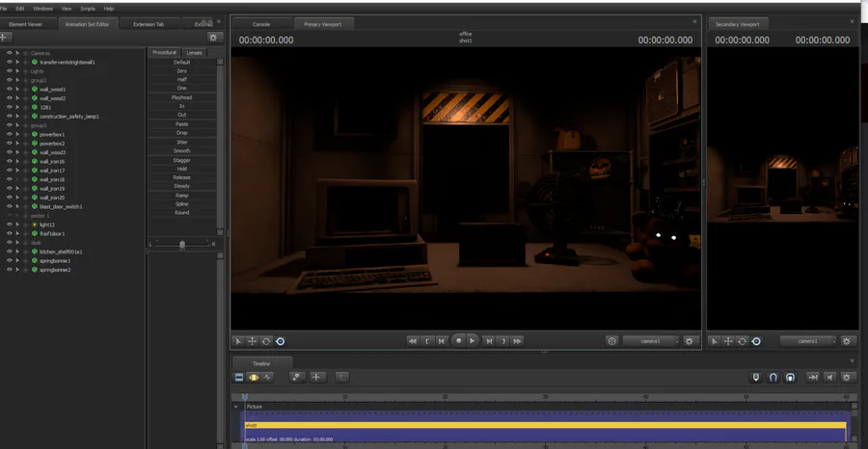This screenshot has height=449, width=868.
Task: Select the screen manipulator in Primary Viewport
Action: click(280, 341)
